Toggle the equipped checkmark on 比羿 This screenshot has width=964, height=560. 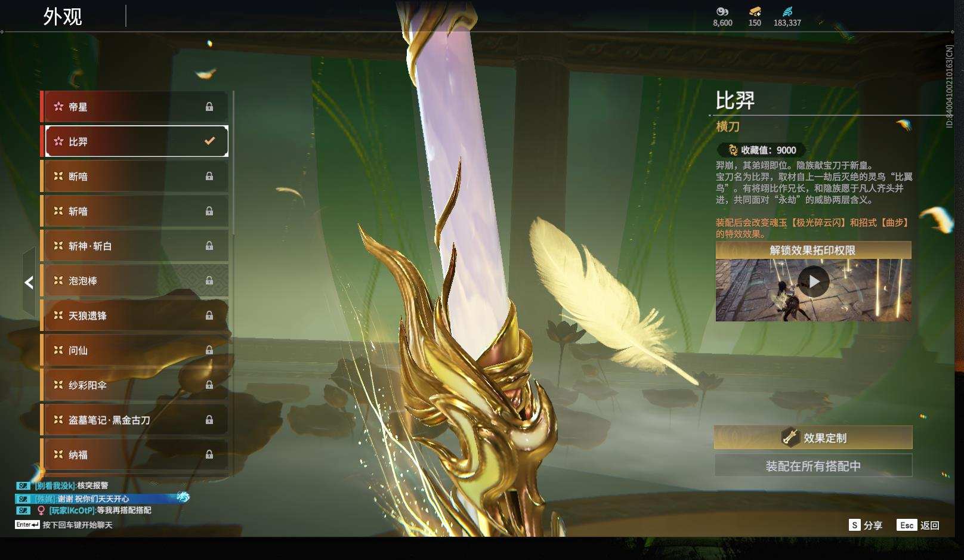pyautogui.click(x=209, y=141)
